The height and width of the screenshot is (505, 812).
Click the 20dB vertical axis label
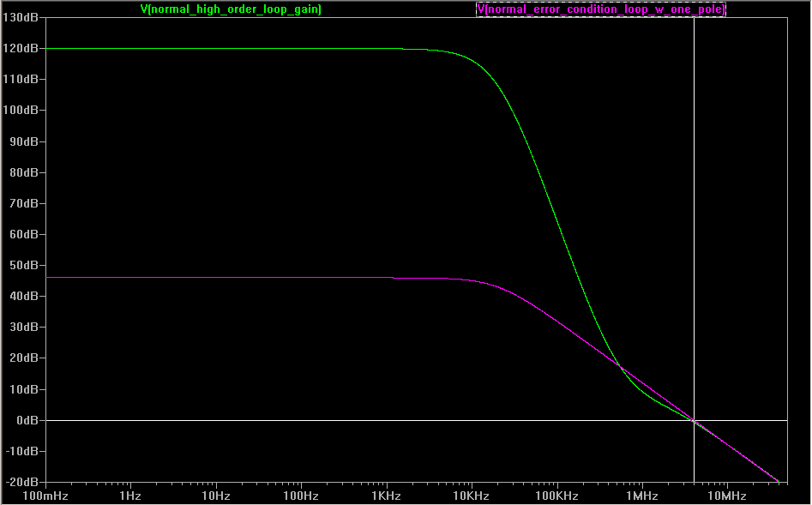(24, 358)
